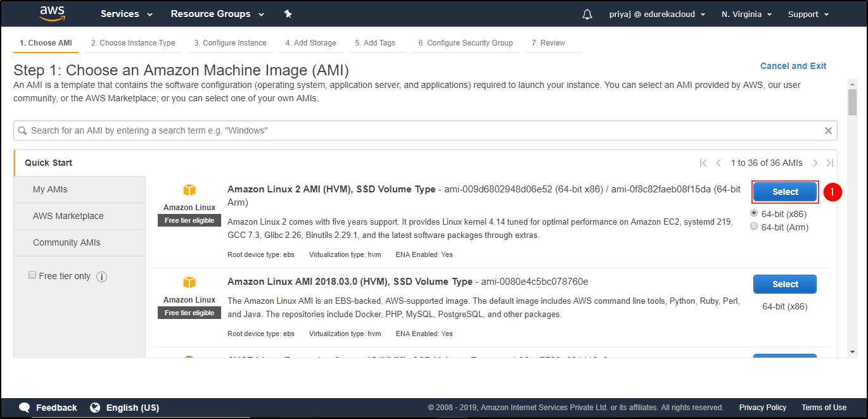Click Free tier eligible badge of AMI 2018.03.0
This screenshot has height=419, width=868.
pos(189,313)
